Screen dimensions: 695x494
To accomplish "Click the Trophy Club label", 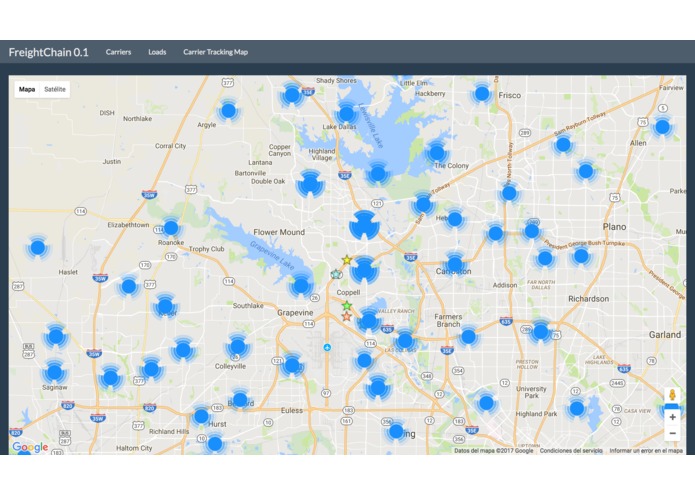I will coord(207,249).
